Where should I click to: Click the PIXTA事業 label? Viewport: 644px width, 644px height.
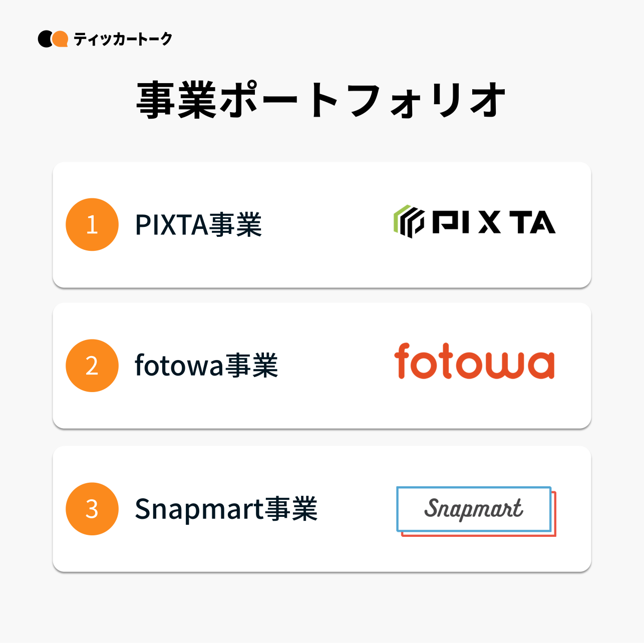point(198,224)
